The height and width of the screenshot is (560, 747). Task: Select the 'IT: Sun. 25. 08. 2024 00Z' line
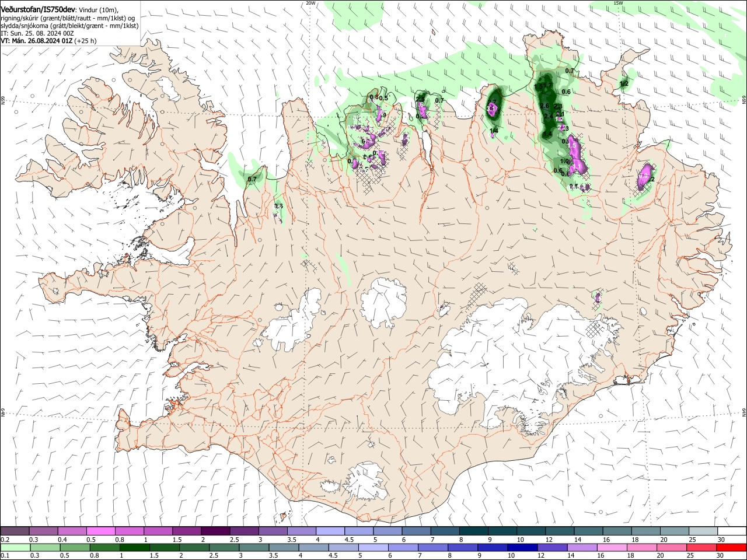point(37,33)
